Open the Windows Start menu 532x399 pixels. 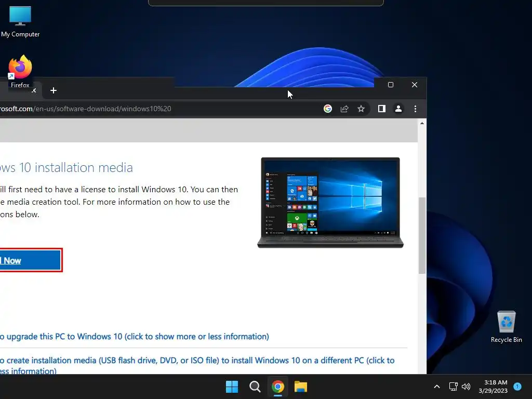pyautogui.click(x=232, y=387)
